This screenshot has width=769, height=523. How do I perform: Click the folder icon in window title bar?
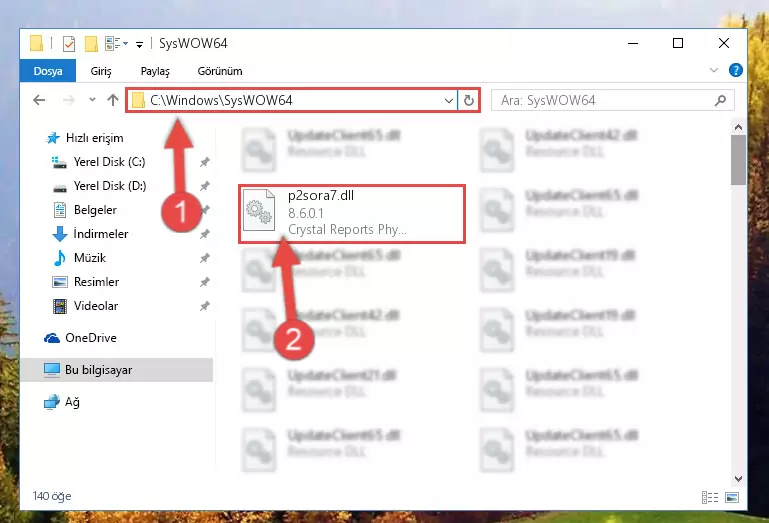(36, 43)
